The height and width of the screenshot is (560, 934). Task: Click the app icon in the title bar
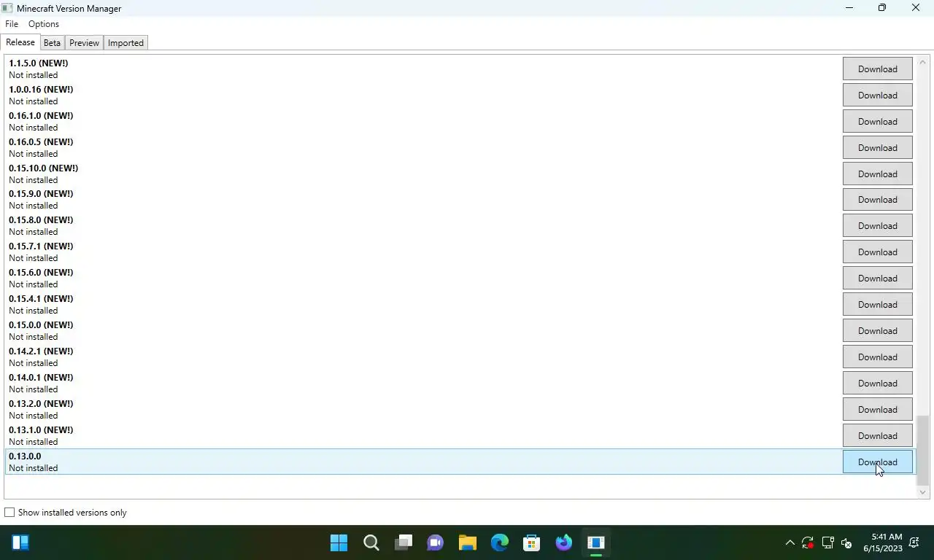tap(7, 8)
